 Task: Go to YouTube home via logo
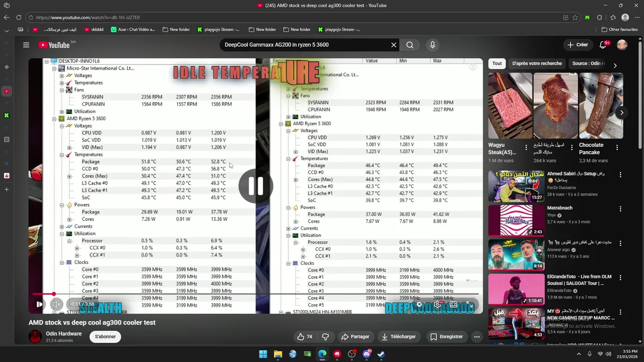tap(54, 45)
